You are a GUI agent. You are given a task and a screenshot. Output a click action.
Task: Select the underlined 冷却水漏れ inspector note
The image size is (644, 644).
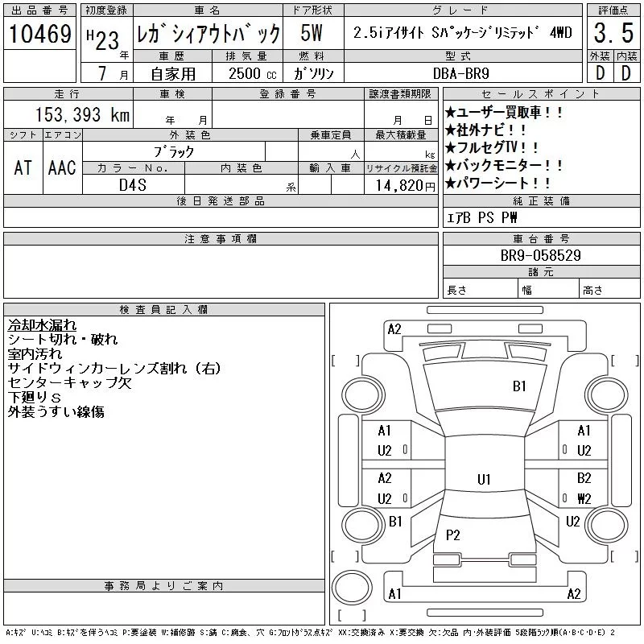42,325
